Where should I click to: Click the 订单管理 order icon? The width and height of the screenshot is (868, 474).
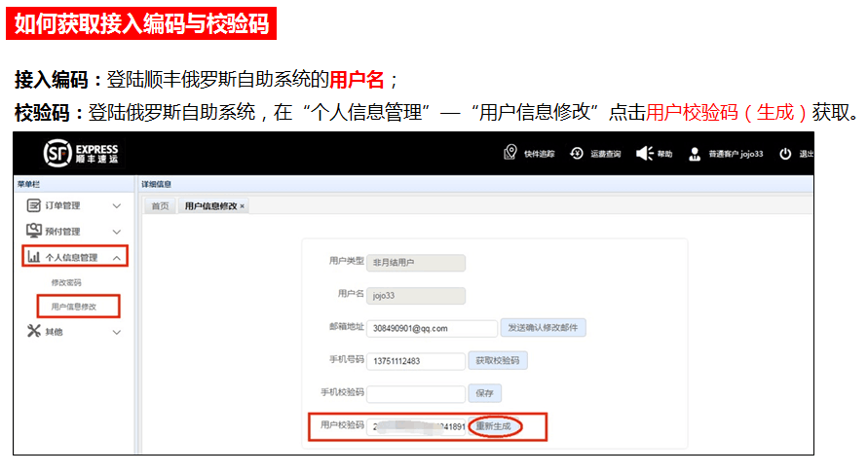click(x=34, y=205)
